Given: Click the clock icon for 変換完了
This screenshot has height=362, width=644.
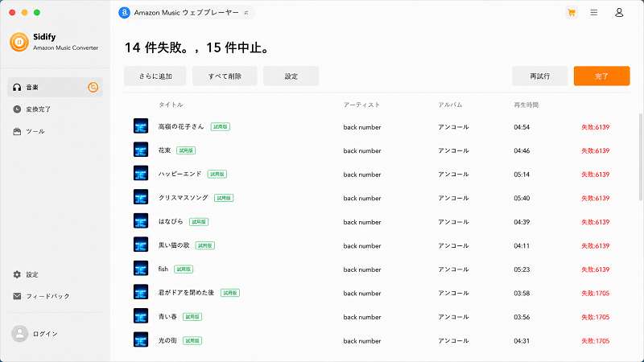Looking at the screenshot, I should 17,109.
